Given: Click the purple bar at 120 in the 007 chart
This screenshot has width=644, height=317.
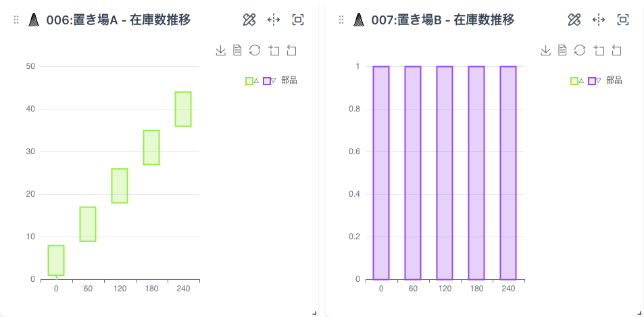Looking at the screenshot, I should pos(445,172).
